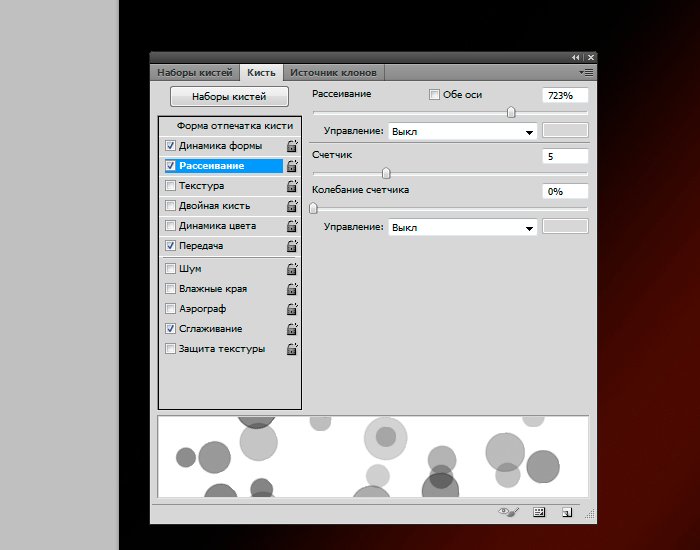This screenshot has width=700, height=550.
Task: Open preset manager icon at panel bottom
Action: (x=540, y=512)
